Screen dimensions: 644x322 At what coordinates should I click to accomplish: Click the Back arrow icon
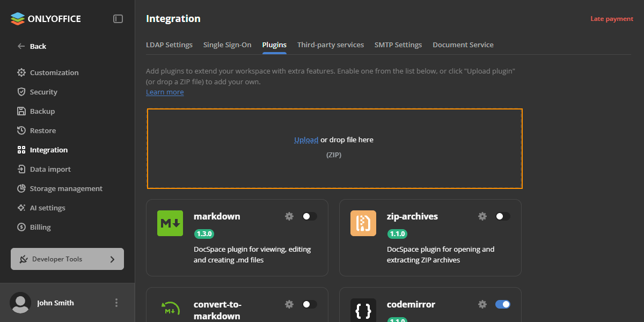pos(21,46)
